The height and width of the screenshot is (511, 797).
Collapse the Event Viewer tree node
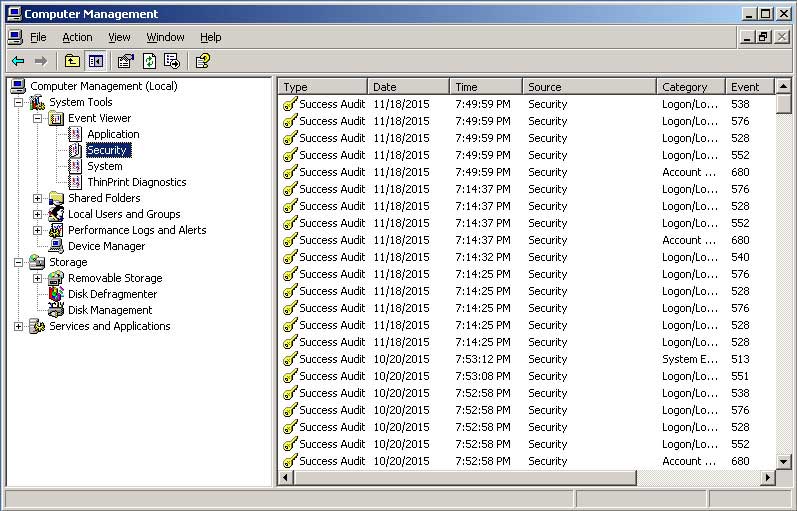(x=38, y=118)
